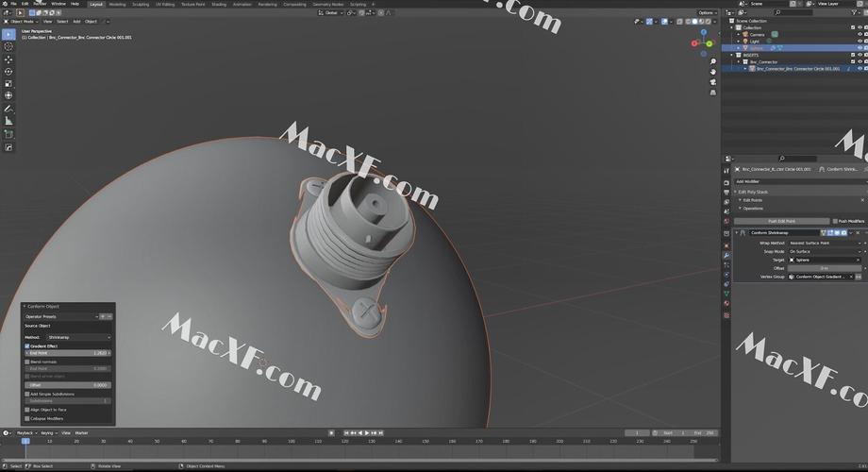Switch to the Modeling workspace tab

[117, 4]
